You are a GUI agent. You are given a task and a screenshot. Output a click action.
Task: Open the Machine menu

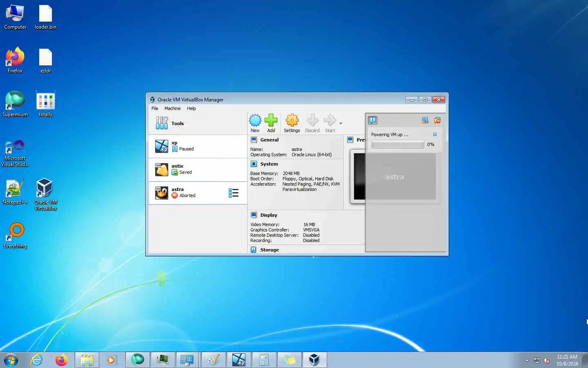[172, 108]
